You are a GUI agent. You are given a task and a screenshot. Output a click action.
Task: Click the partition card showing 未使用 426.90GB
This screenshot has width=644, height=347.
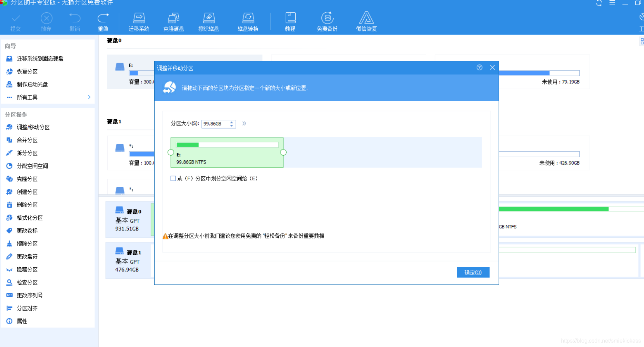tap(544, 153)
